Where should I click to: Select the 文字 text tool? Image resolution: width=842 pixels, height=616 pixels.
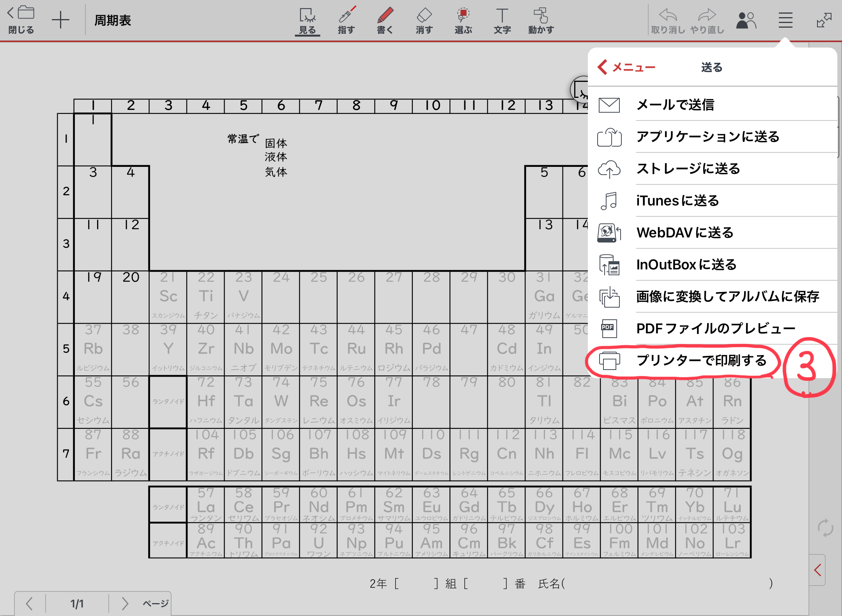click(x=502, y=21)
